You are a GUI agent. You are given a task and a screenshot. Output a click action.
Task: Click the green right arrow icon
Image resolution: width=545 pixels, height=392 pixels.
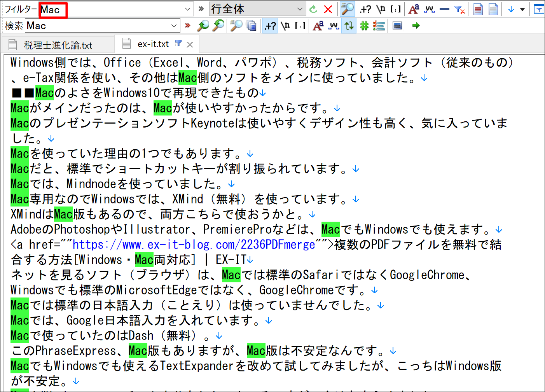pyautogui.click(x=416, y=26)
